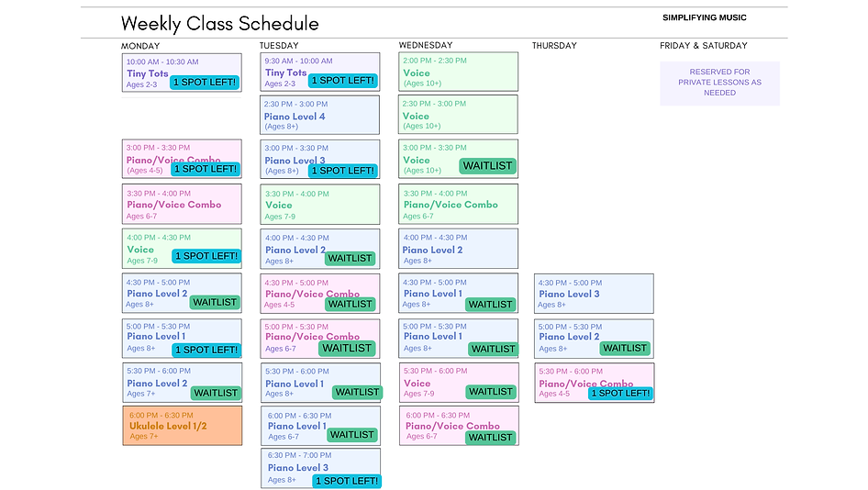The width and height of the screenshot is (868, 490).
Task: Click Tuesday 2:30 PM Piano Level 4
Action: pyautogui.click(x=320, y=116)
